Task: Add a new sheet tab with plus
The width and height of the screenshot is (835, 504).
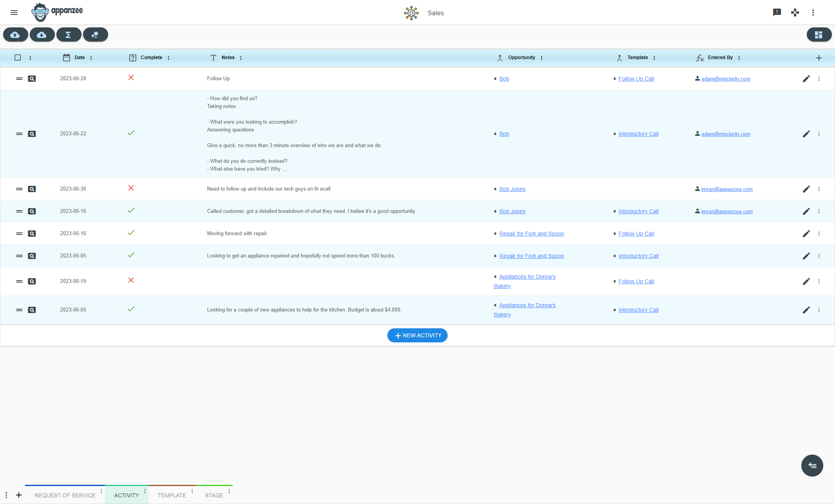Action: (19, 495)
